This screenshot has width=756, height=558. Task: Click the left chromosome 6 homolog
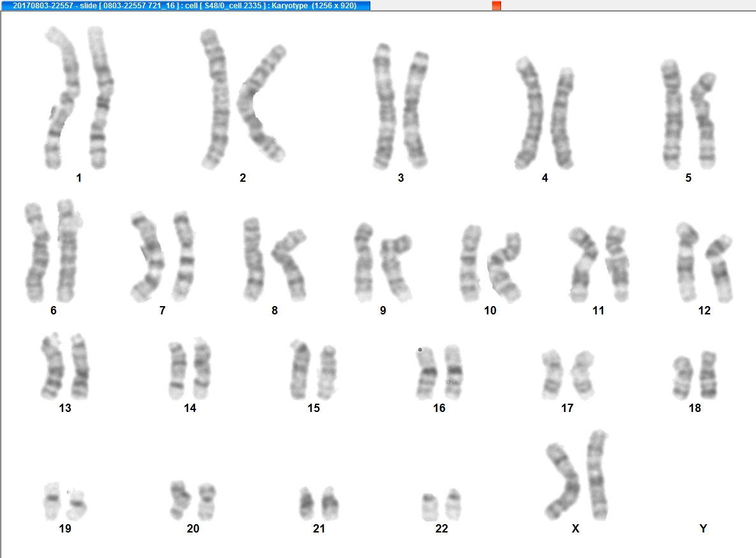(36, 253)
